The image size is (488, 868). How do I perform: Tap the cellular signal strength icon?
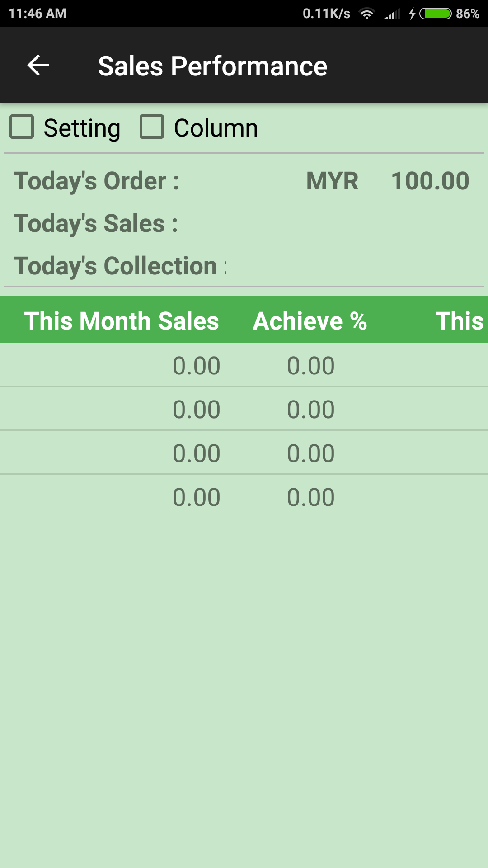click(392, 14)
